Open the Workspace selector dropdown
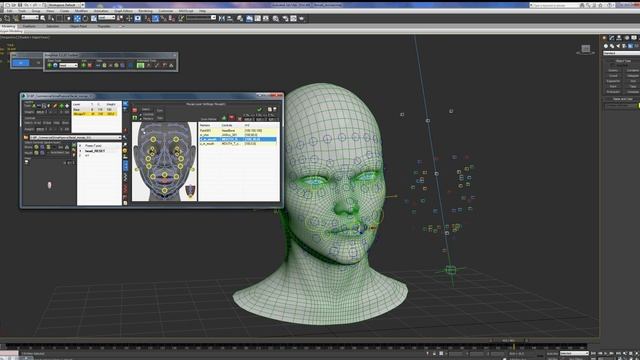 66,5
